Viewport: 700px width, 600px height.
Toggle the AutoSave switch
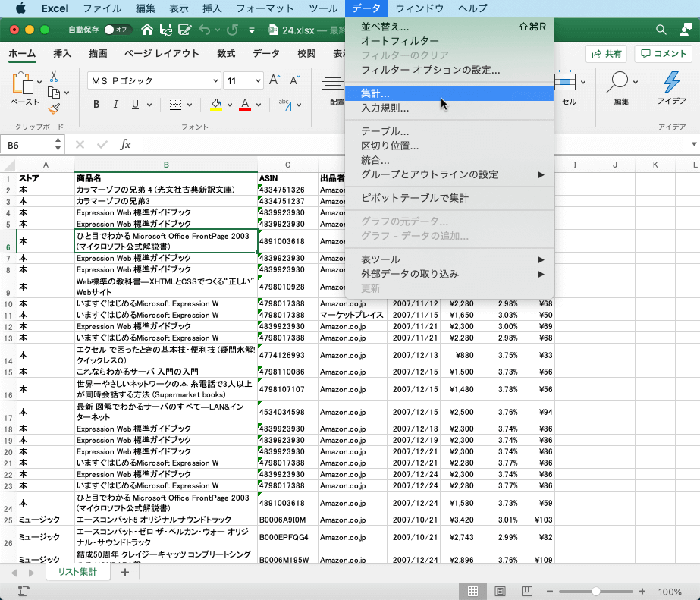[118, 30]
